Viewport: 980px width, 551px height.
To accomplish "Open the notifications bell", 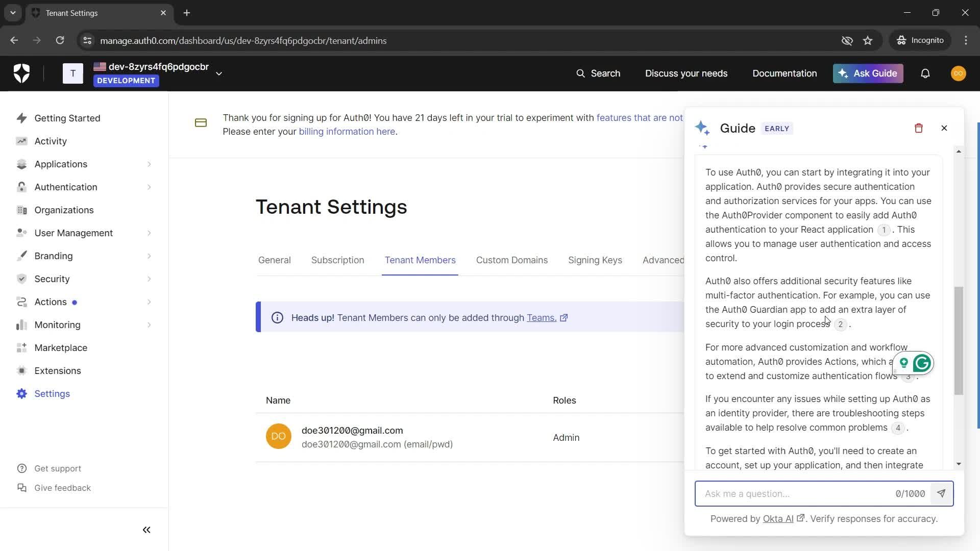I will tap(925, 73).
